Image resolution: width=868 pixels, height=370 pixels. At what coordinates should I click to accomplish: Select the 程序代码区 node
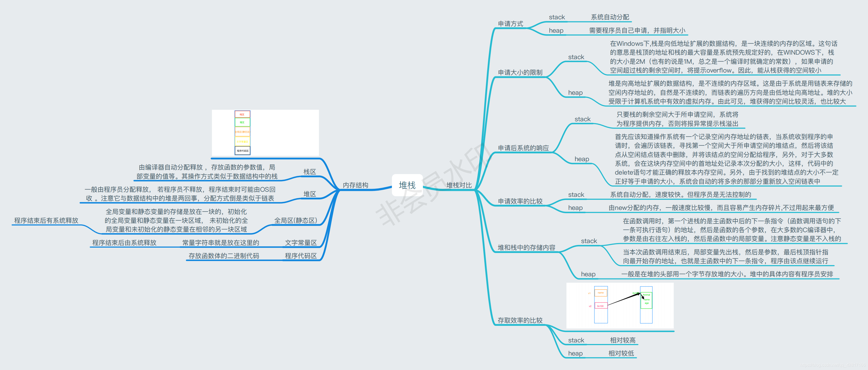301,256
